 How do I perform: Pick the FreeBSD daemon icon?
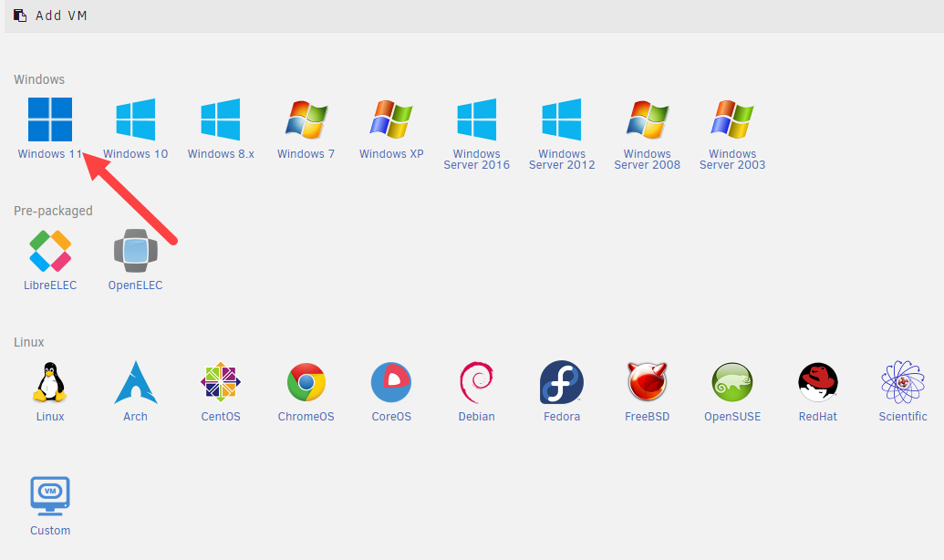tap(648, 382)
